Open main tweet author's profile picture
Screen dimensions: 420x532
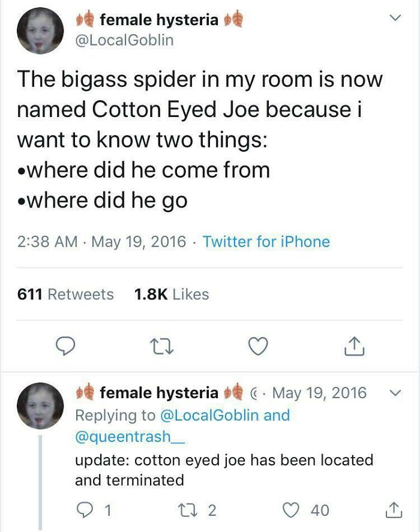(40, 31)
